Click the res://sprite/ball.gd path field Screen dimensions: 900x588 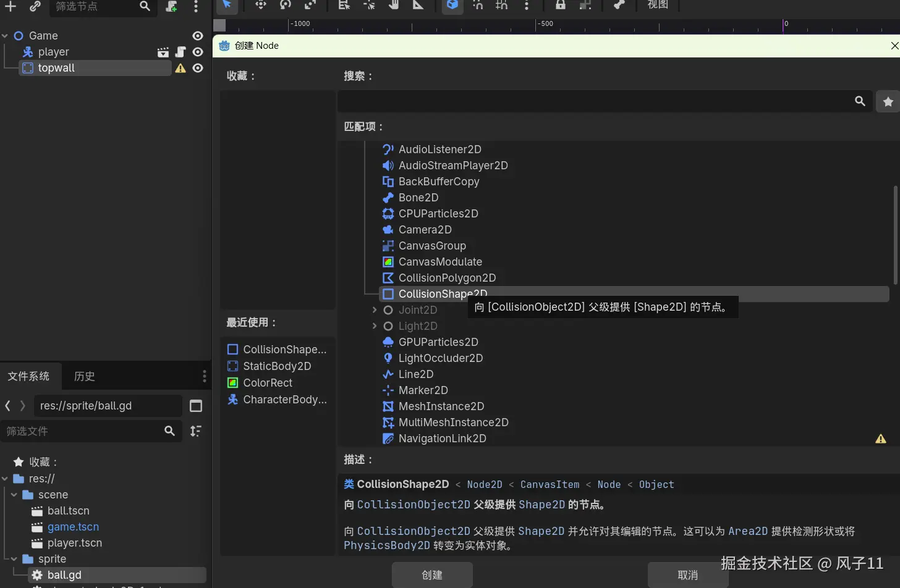click(108, 406)
